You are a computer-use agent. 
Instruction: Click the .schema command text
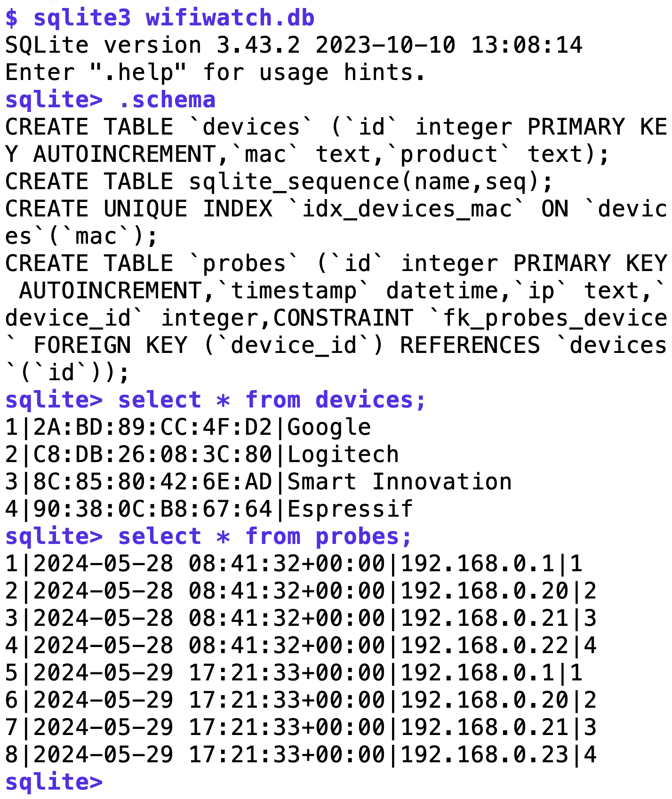167,100
